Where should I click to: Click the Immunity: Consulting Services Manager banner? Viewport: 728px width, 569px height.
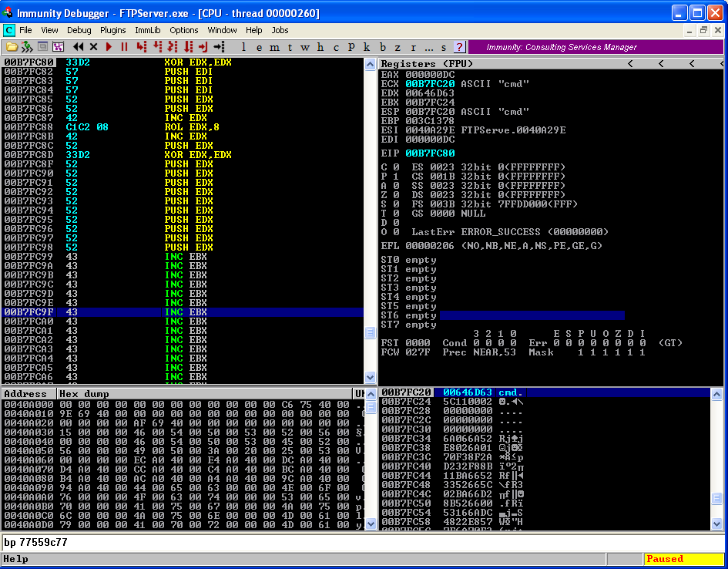[595, 47]
